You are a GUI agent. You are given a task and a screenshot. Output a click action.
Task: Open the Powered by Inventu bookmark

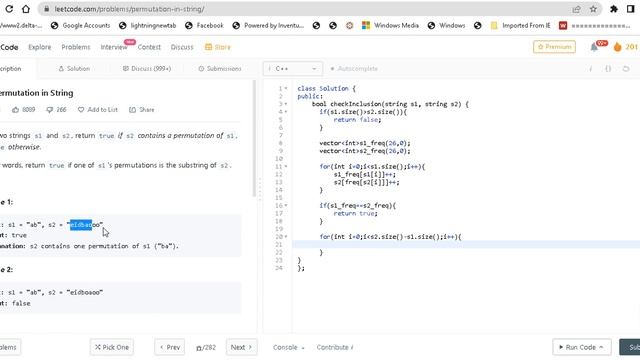[x=268, y=25]
